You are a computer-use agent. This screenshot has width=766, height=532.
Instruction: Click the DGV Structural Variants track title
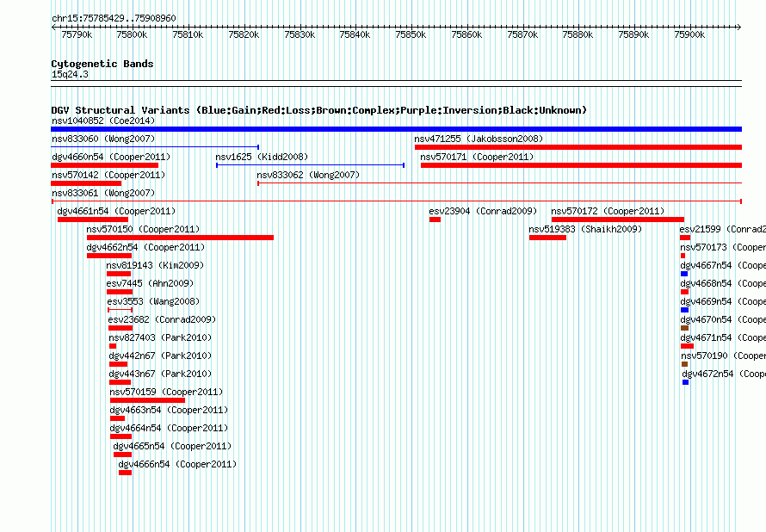[319, 110]
